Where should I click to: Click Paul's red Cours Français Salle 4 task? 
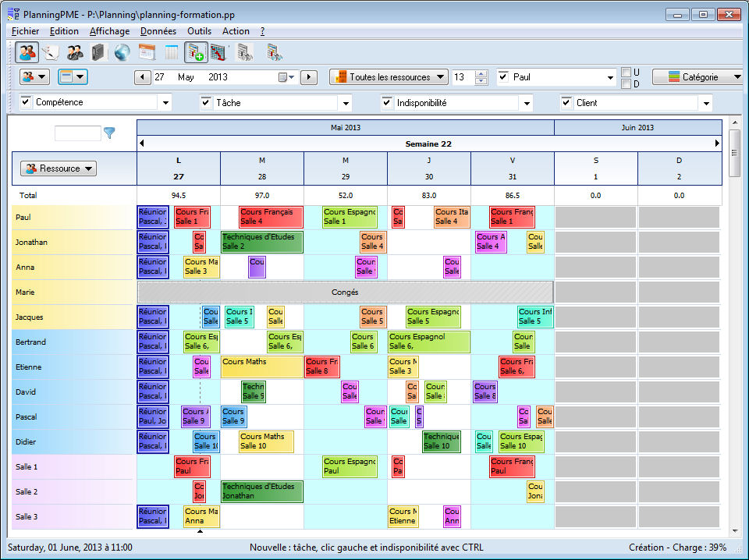[x=271, y=217]
